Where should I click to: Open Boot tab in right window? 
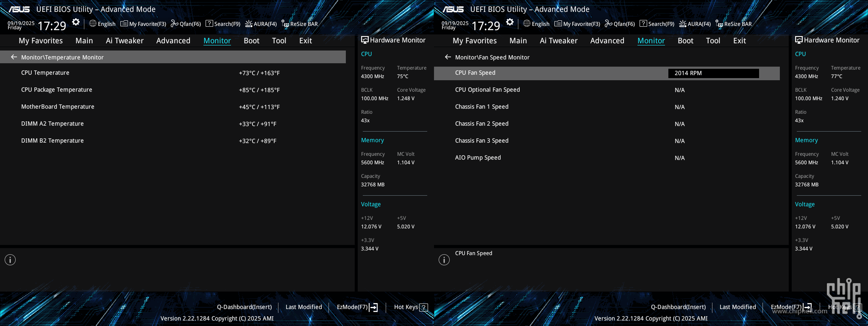(x=685, y=41)
